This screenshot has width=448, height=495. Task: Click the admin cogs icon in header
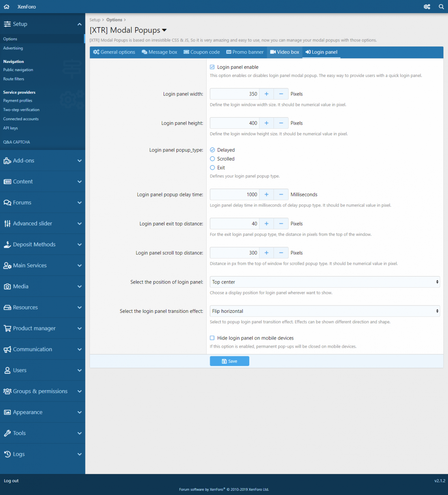tap(427, 7)
